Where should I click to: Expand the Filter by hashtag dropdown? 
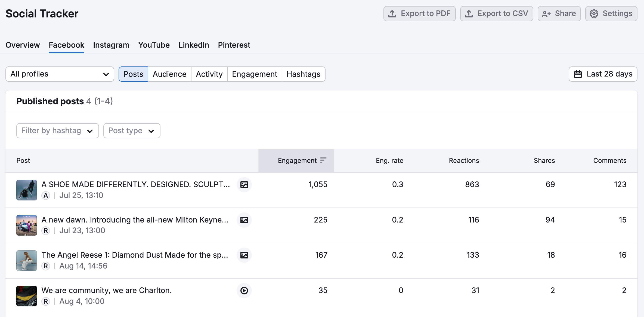(x=57, y=131)
